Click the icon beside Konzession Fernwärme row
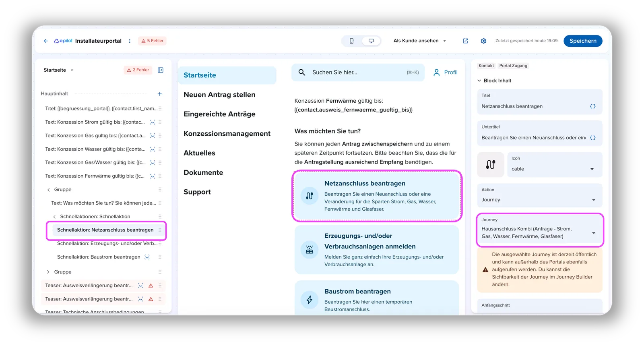 (153, 176)
